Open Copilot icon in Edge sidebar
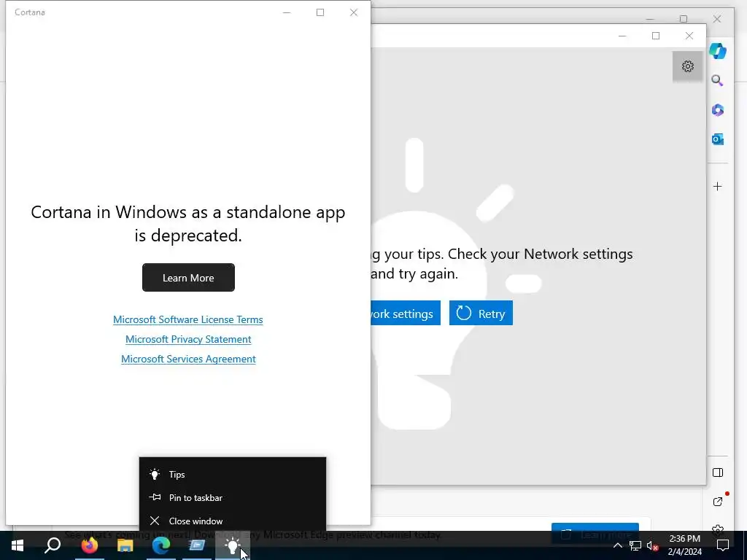The image size is (747, 560). tap(718, 51)
